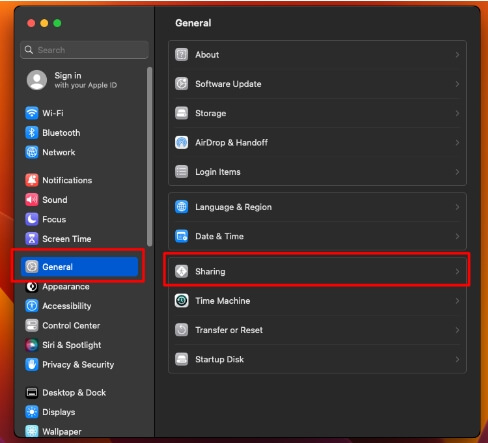This screenshot has width=488, height=443.
Task: Expand the Language & Region chevron
Action: (457, 207)
